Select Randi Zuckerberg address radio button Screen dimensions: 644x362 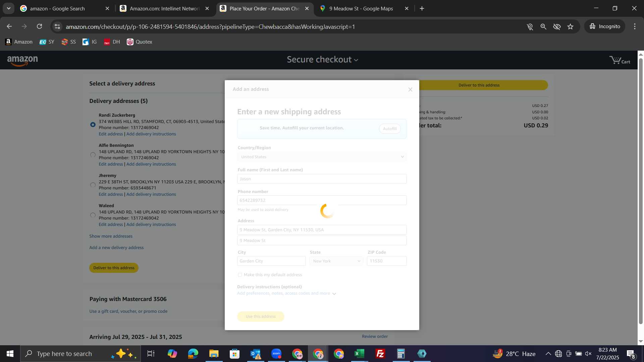(93, 125)
